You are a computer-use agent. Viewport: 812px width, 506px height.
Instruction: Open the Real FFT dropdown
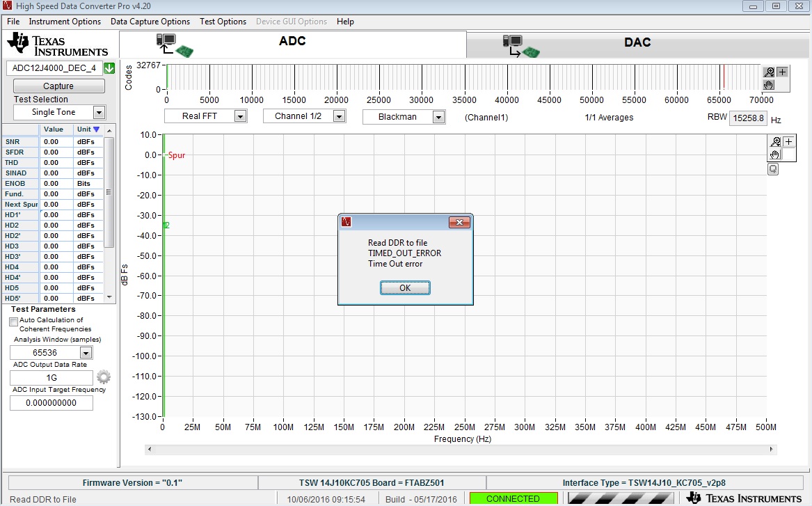tap(240, 116)
